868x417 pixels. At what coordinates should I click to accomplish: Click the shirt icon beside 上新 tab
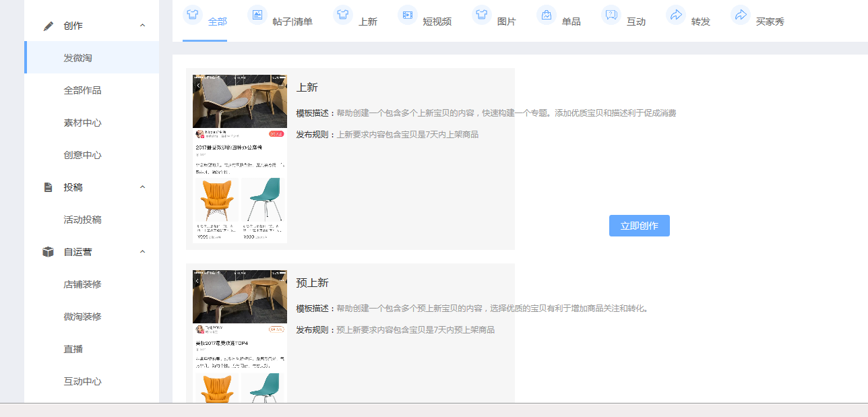pos(343,14)
